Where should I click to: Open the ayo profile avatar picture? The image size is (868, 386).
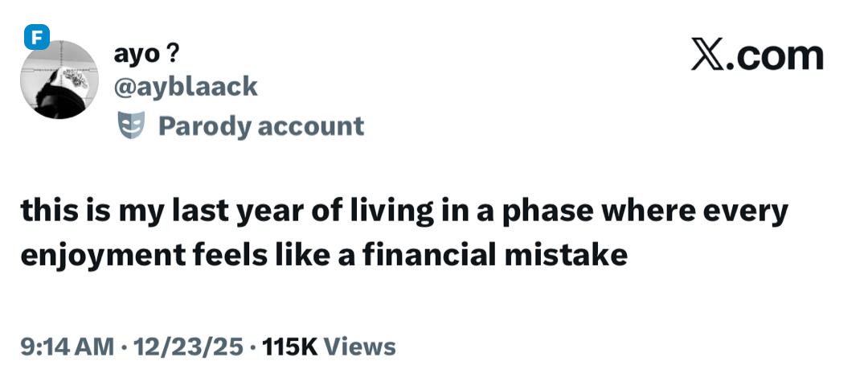click(59, 80)
